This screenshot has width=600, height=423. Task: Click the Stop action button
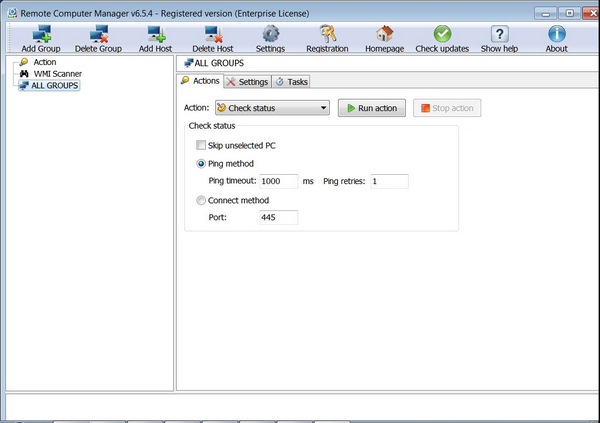tap(447, 108)
